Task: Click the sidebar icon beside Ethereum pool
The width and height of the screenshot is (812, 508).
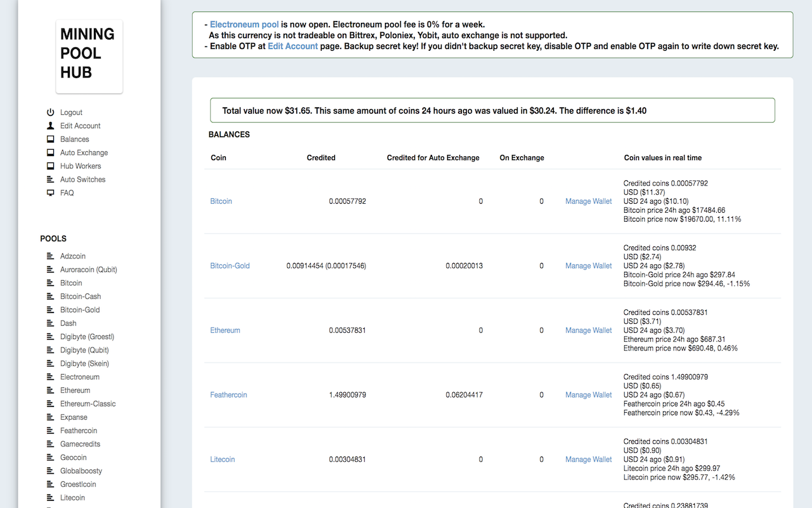Action: (51, 391)
